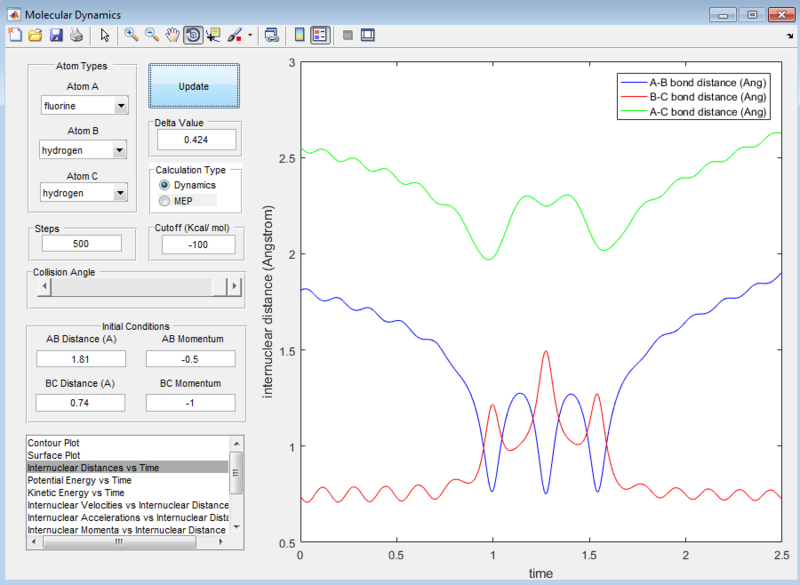Open the Atom A fluorine dropdown
This screenshot has height=585, width=800.
tap(84, 106)
